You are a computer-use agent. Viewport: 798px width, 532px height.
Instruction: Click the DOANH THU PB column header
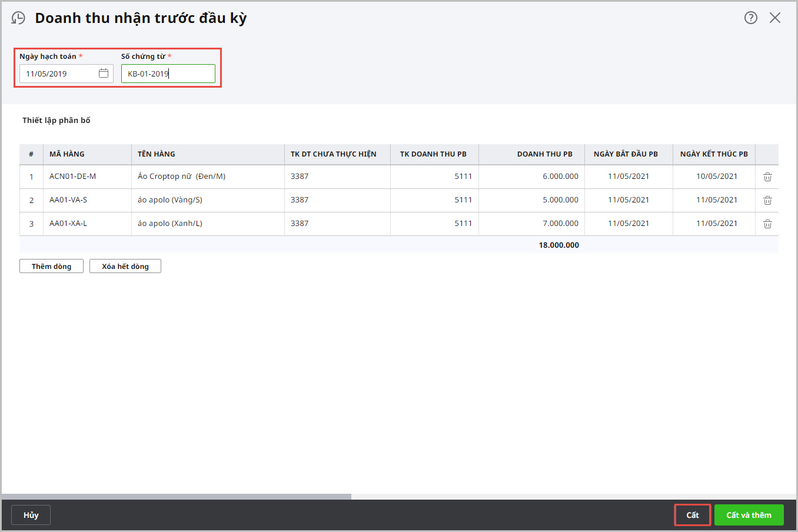click(544, 154)
